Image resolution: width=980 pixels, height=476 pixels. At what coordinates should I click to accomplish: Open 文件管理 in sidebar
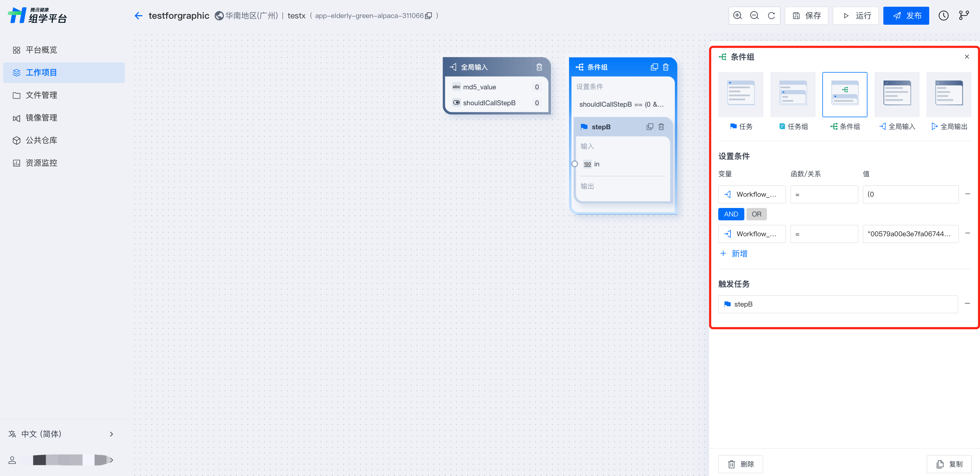tap(41, 95)
